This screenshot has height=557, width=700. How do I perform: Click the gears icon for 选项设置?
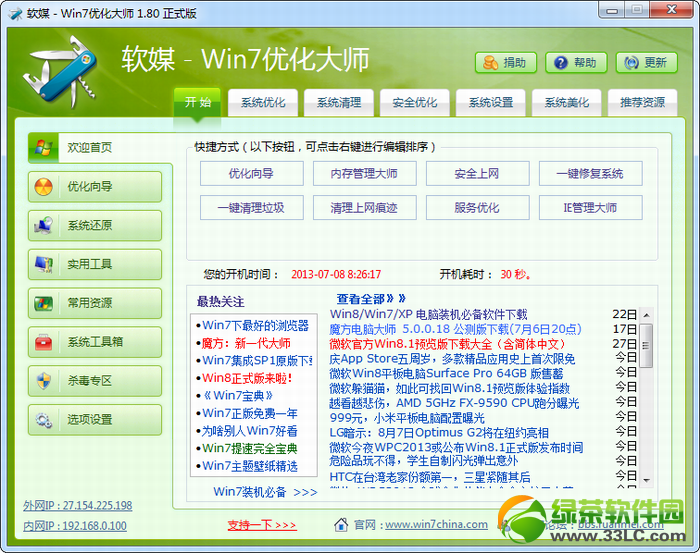(x=43, y=420)
